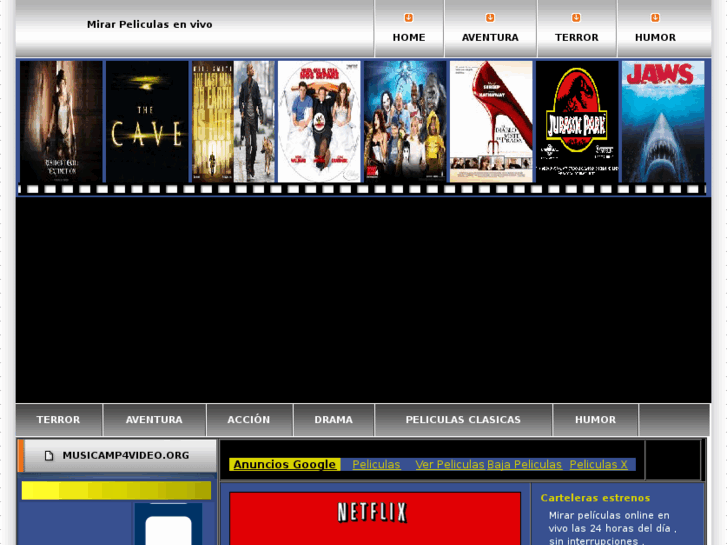The width and height of the screenshot is (727, 545).
Task: Follow the Peliculas ad link
Action: [376, 464]
